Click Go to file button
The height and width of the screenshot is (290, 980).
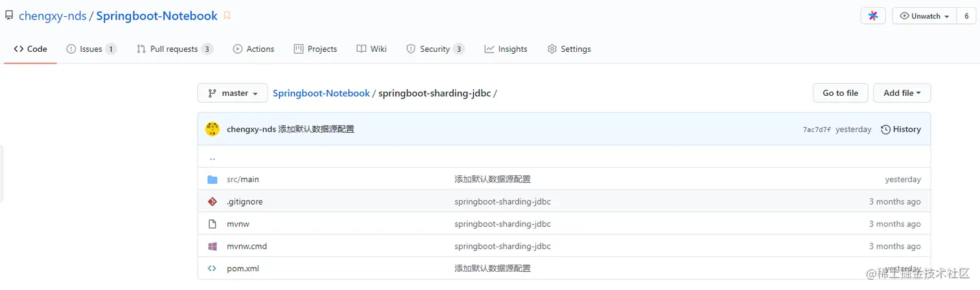[841, 93]
